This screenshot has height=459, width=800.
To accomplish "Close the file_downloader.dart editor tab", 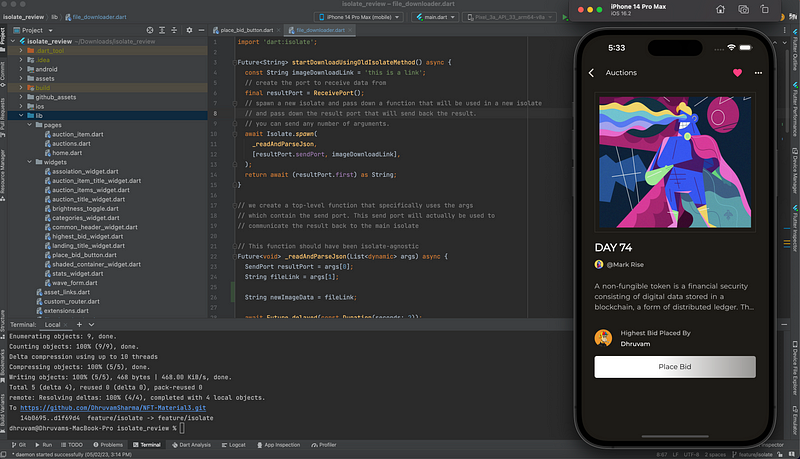I will pyautogui.click(x=351, y=30).
